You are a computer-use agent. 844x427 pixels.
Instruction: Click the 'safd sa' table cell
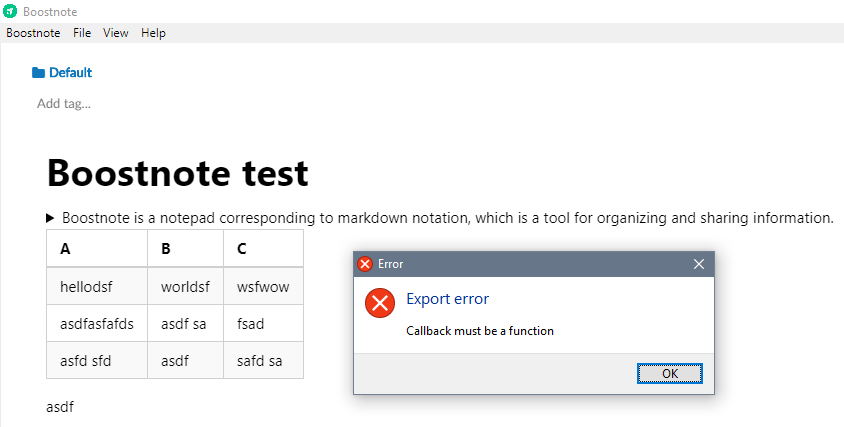263,360
